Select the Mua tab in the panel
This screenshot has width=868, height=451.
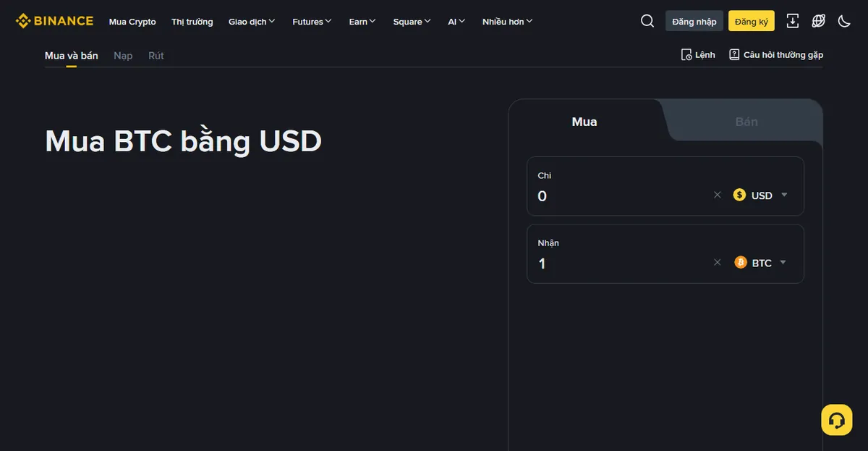[x=584, y=122]
